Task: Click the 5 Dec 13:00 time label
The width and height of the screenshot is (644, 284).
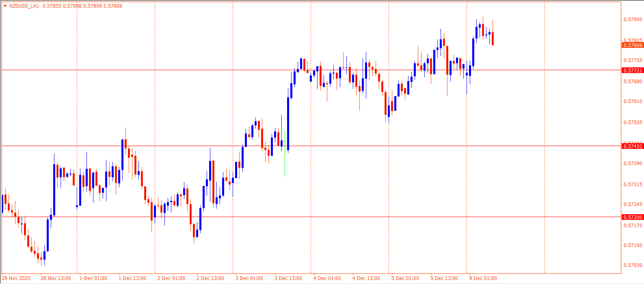Action: tap(444, 278)
